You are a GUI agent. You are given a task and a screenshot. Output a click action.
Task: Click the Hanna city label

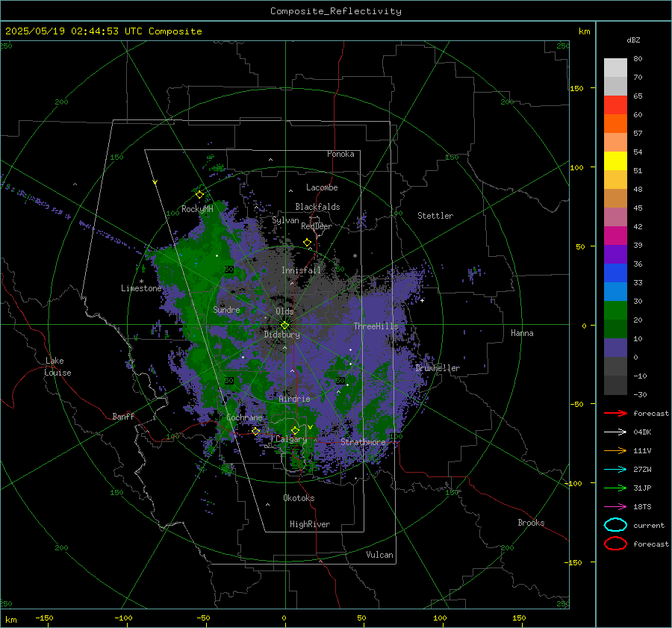(x=522, y=333)
